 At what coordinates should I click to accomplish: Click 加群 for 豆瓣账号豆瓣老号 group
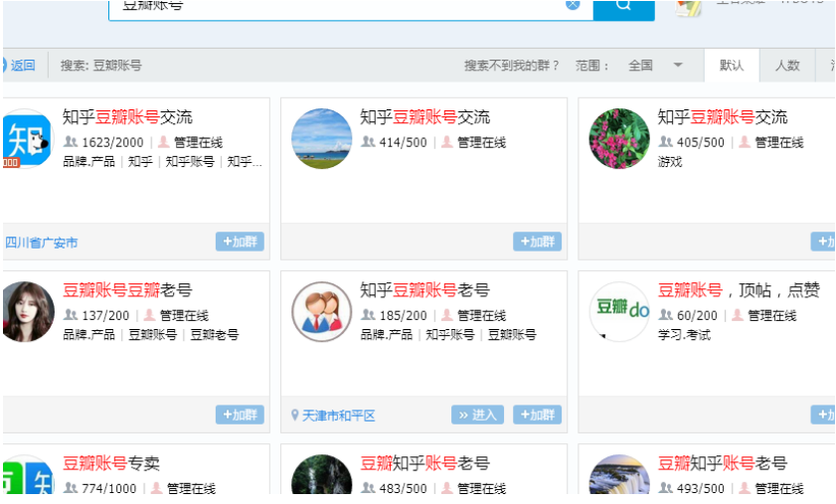point(240,415)
